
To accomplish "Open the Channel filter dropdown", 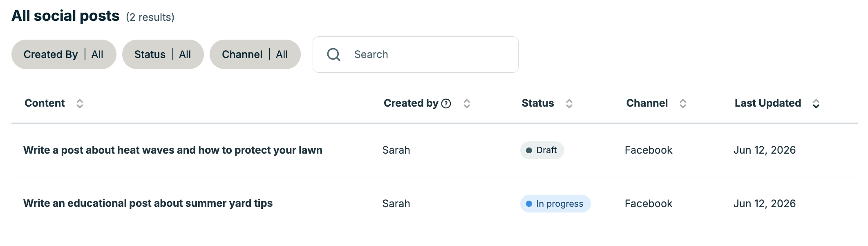I will coord(255,54).
